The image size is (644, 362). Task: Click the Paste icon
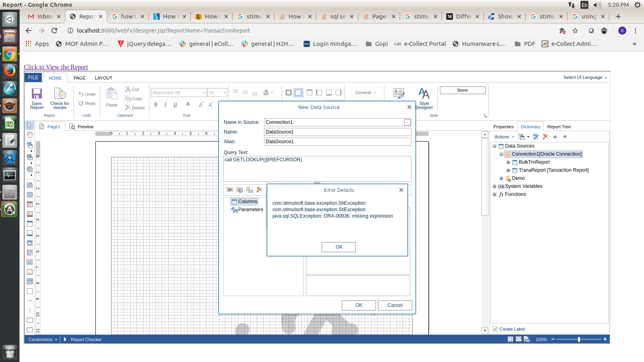coord(111,94)
